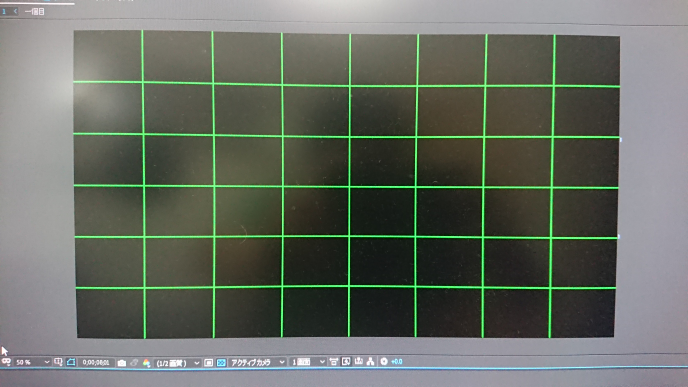
Task: Open grid and guide options icon
Action: 58,362
